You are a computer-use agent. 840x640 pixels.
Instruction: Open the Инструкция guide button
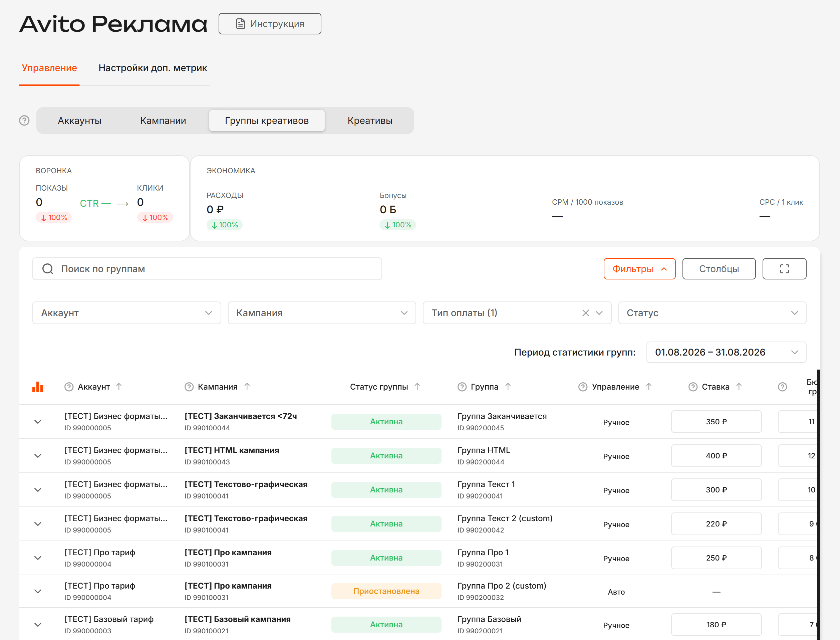[x=270, y=24]
